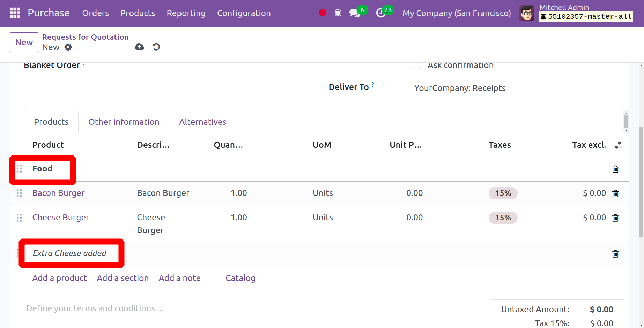Delete the Food section row
The height and width of the screenshot is (328, 644).
click(615, 169)
